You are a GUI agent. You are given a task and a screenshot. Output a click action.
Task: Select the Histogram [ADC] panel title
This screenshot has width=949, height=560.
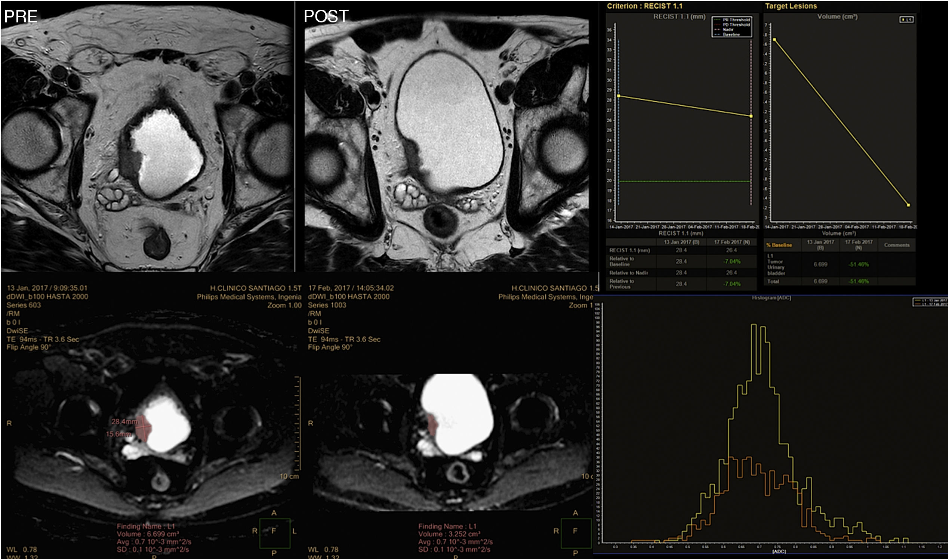[771, 298]
